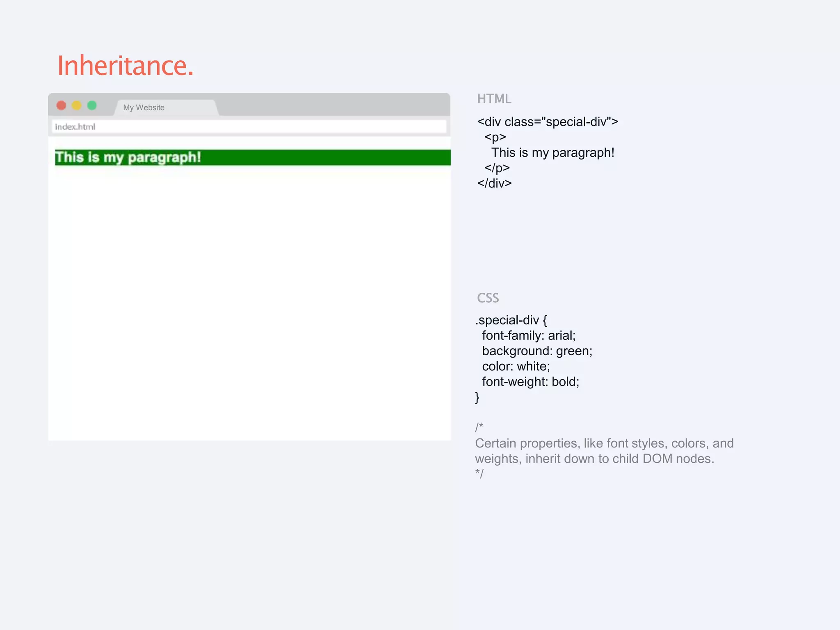
Task: Click the '.special-div {' selector line
Action: pyautogui.click(x=511, y=320)
